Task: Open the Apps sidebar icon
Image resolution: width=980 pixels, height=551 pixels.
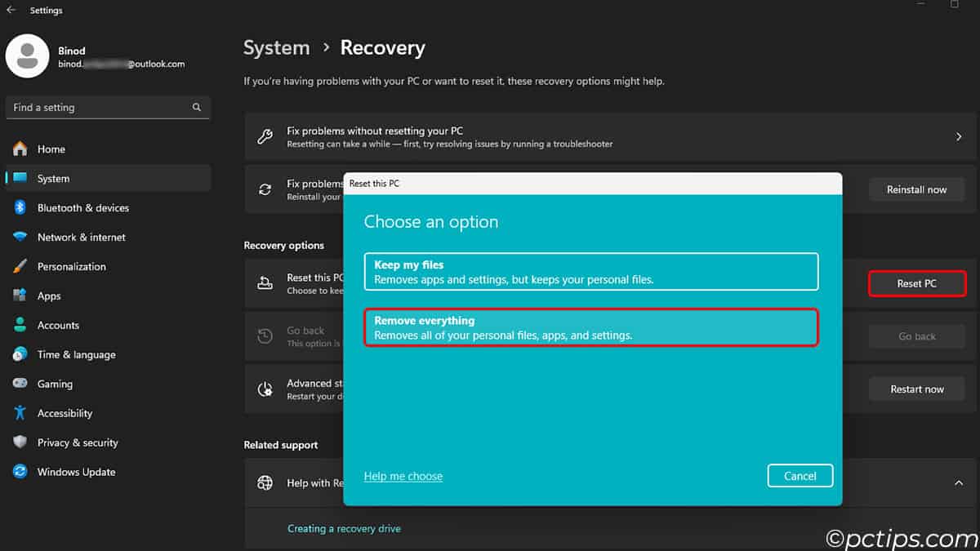Action: [20, 296]
